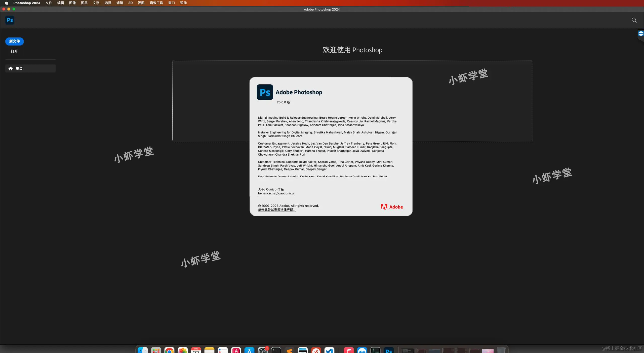Open Chrome from the dock
644x353 pixels.
(169, 350)
